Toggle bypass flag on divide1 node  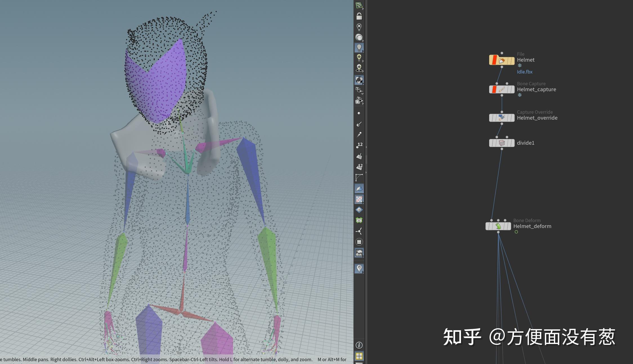[491, 143]
